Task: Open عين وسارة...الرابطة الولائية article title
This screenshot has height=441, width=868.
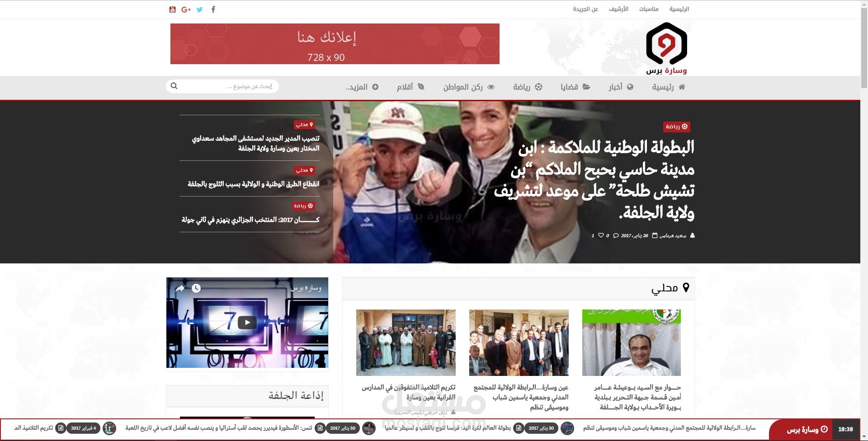Action: [521, 398]
